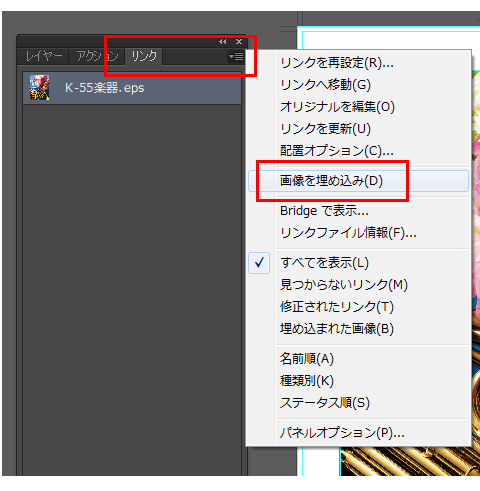This screenshot has width=480, height=491.
Task: Click リンクを更新(U) menu entry
Action: tap(325, 129)
